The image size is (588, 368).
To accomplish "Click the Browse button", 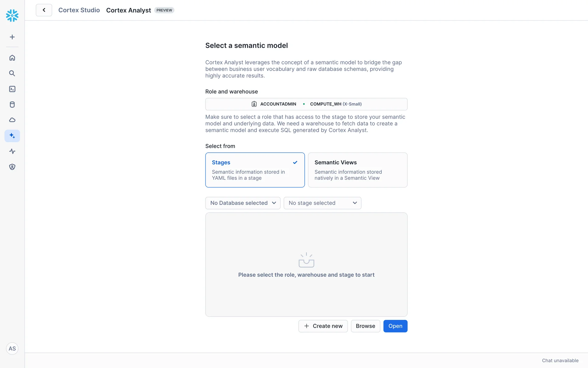I will point(365,326).
